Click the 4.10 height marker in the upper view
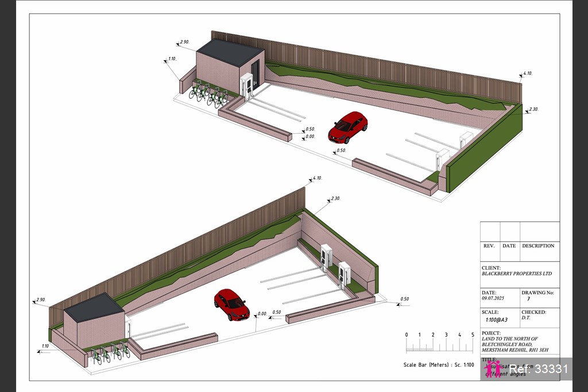Viewport: 588px width, 392px height. pos(528,74)
